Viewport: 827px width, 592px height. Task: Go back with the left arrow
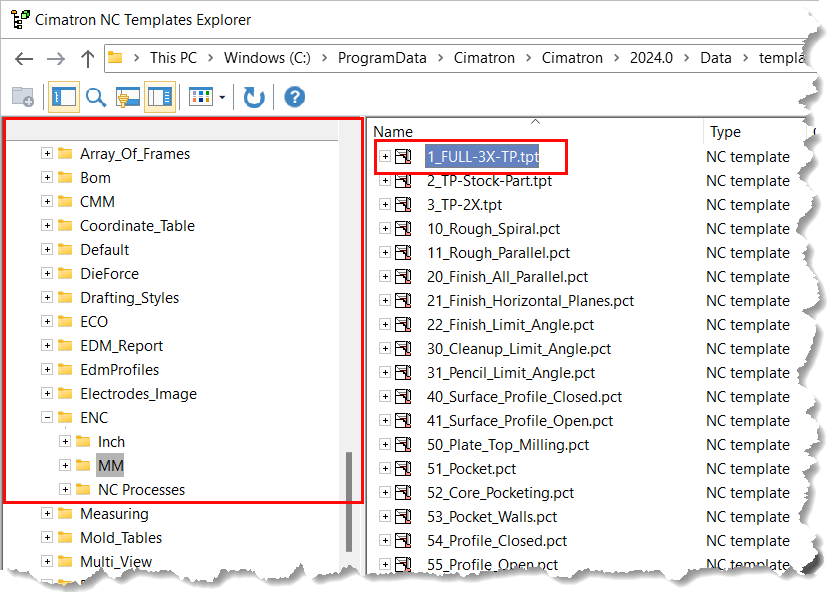click(x=24, y=58)
